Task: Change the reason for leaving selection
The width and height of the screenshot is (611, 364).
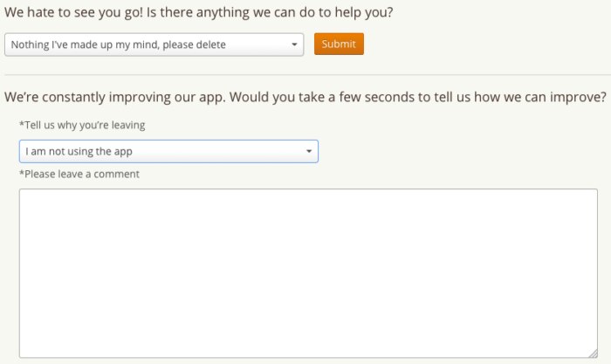Action: (168, 151)
